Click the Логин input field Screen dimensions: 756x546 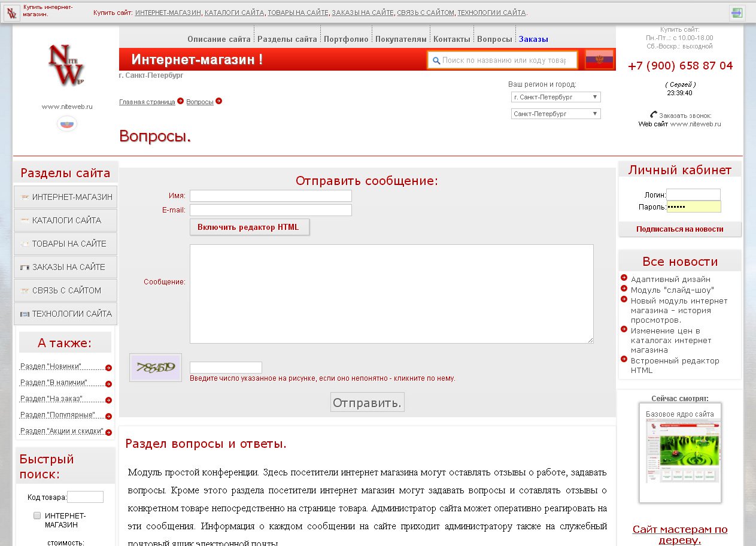pos(694,195)
